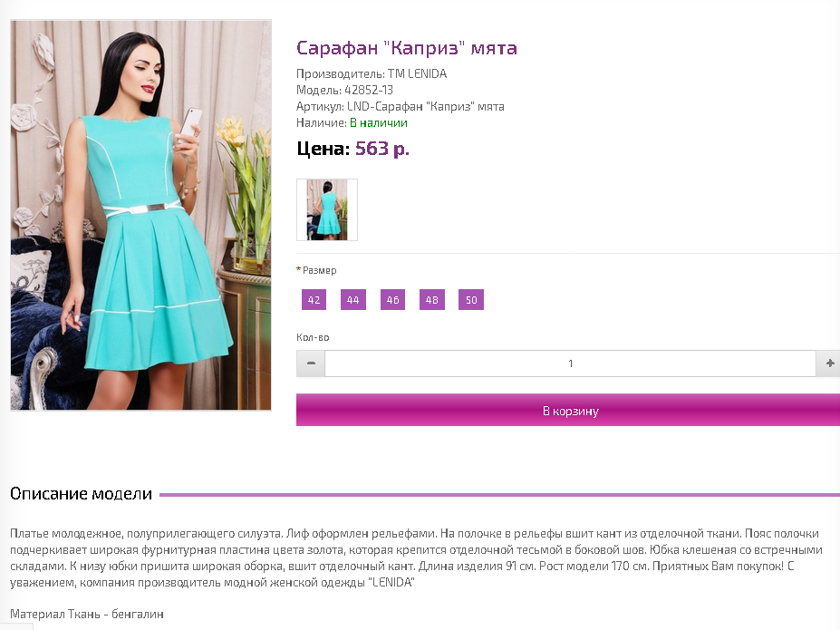840x630 pixels.
Task: Click the Артикул LND-Сарафан text
Action: click(401, 107)
